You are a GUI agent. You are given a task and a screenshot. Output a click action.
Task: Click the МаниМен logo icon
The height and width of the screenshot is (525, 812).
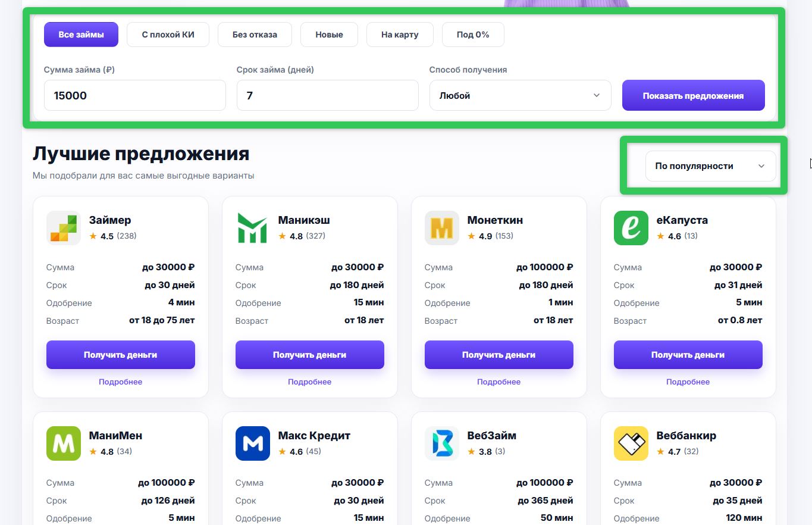click(x=64, y=443)
